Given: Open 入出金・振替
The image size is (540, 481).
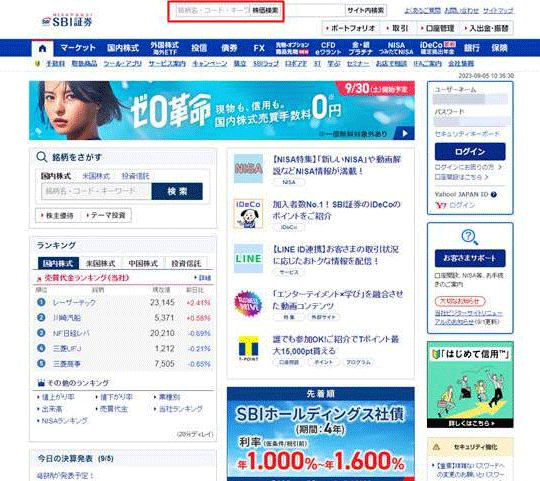Looking at the screenshot, I should [487, 28].
